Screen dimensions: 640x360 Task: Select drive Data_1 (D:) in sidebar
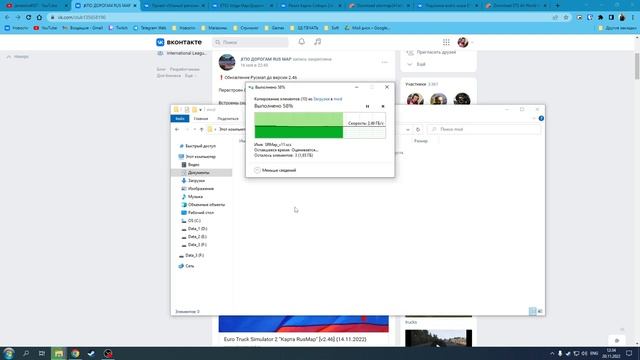[x=194, y=229]
